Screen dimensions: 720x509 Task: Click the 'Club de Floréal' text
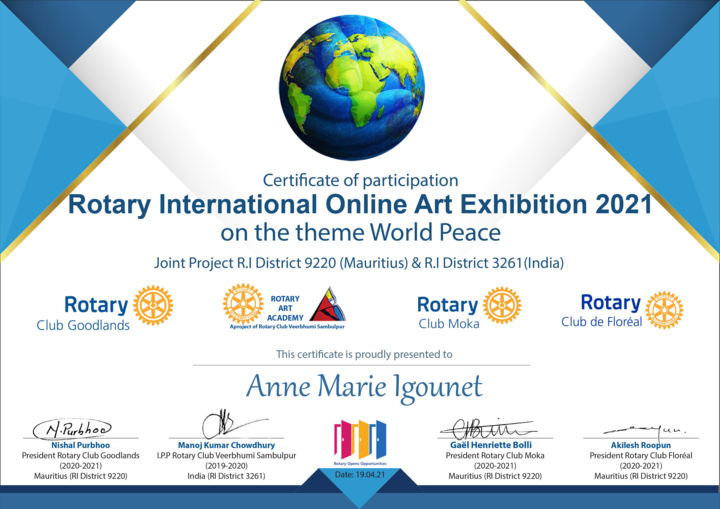(602, 322)
